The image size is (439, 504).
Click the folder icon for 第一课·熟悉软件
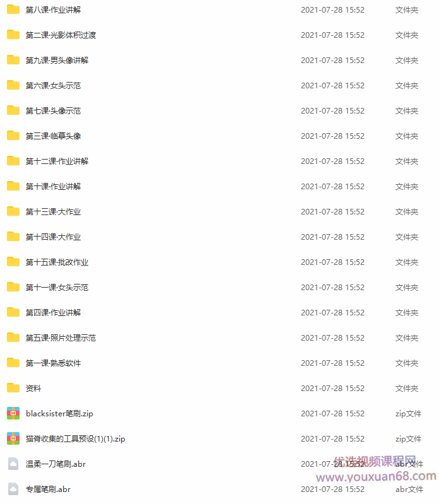[13, 363]
